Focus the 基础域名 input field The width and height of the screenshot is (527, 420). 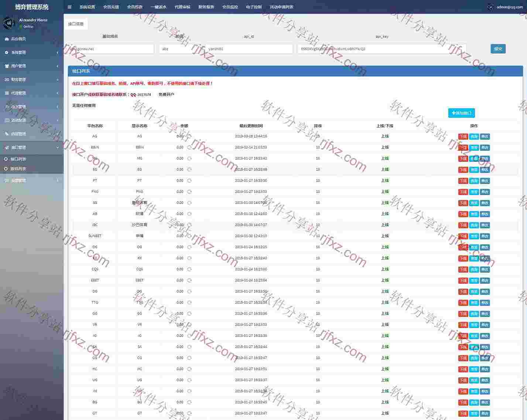(111, 49)
